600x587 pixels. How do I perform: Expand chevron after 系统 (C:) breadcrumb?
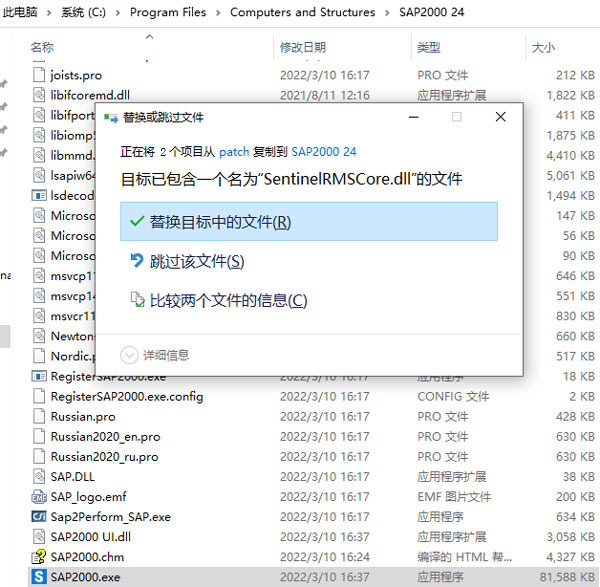[x=118, y=13]
